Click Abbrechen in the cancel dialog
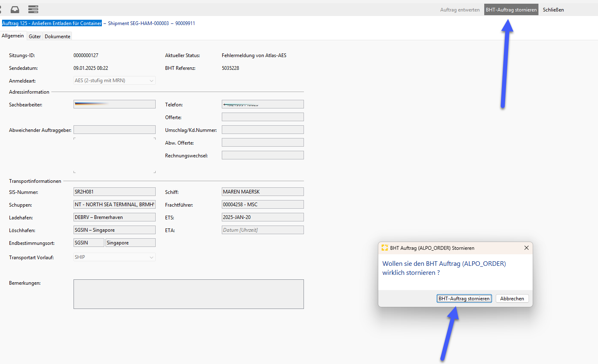Image resolution: width=598 pixels, height=364 pixels. point(512,299)
